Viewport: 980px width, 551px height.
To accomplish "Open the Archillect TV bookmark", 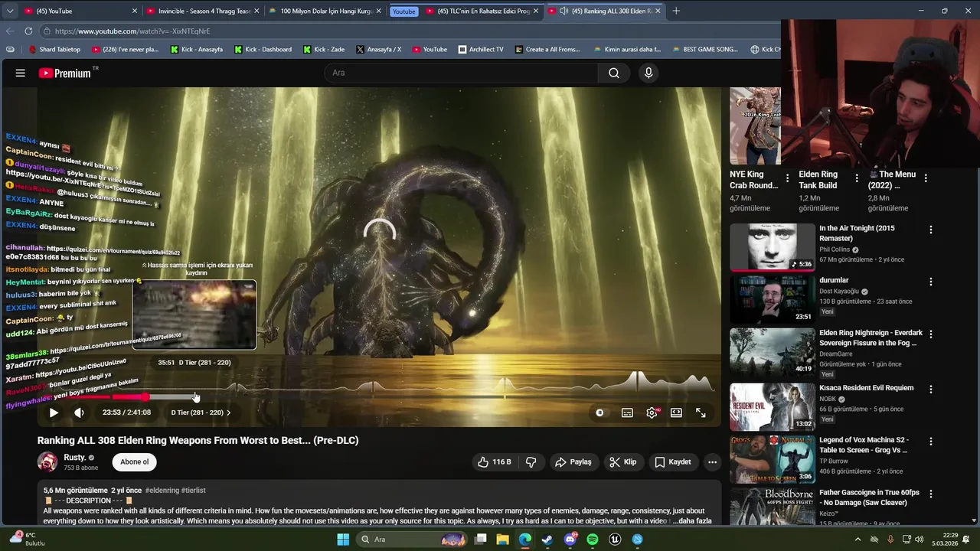I will click(481, 50).
